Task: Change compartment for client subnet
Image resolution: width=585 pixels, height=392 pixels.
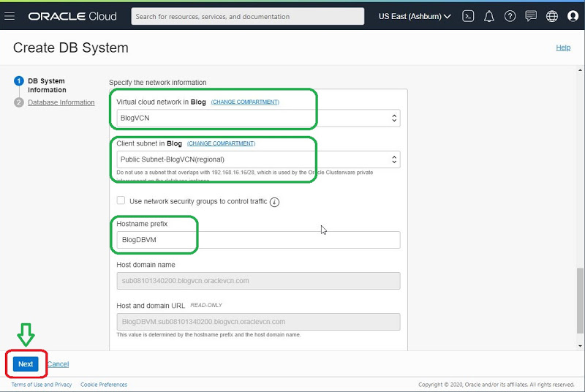Action: point(221,143)
